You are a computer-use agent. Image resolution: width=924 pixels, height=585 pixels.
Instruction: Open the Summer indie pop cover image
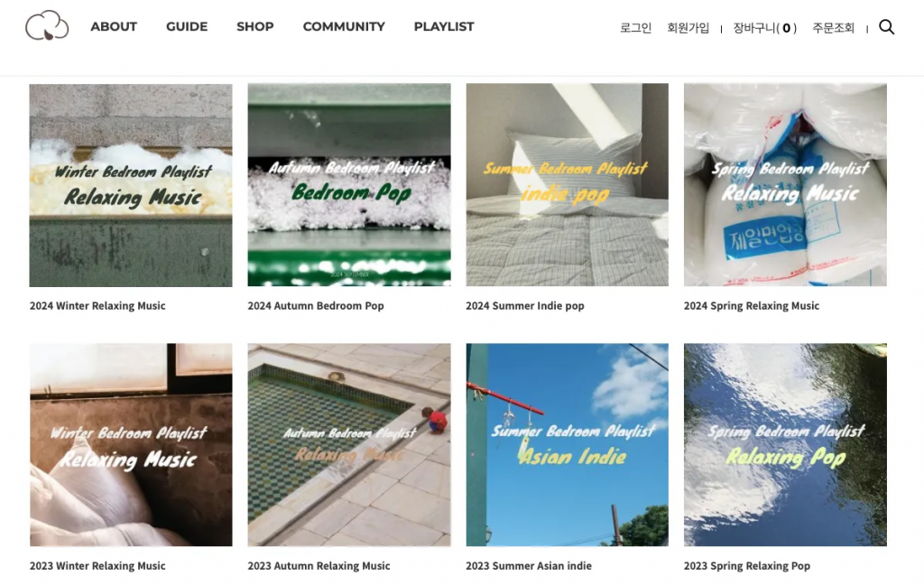click(x=567, y=185)
